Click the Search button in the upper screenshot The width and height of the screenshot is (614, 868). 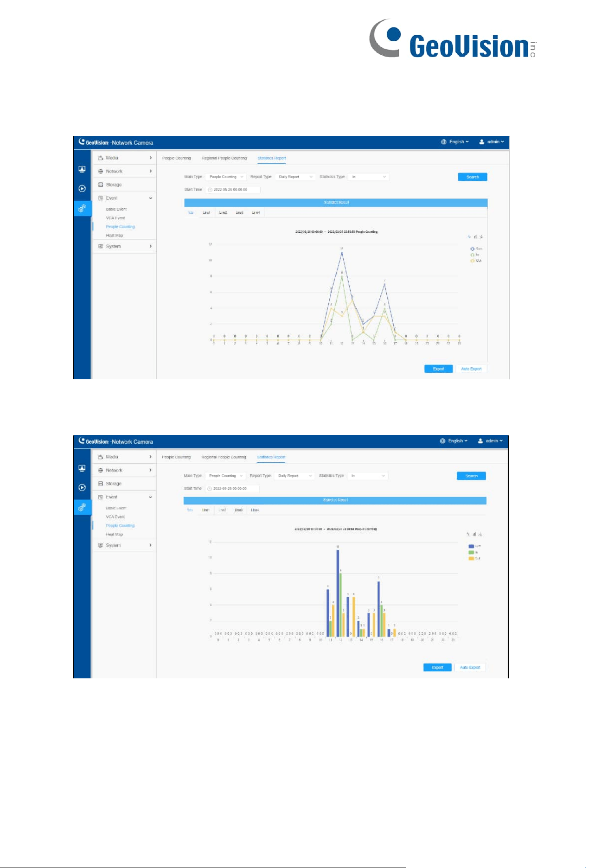coord(473,177)
